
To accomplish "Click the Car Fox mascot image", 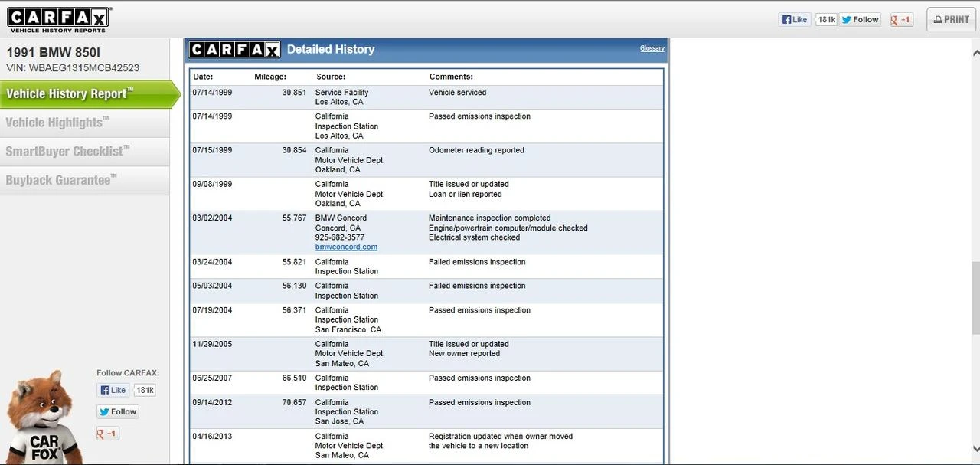I will click(x=44, y=418).
